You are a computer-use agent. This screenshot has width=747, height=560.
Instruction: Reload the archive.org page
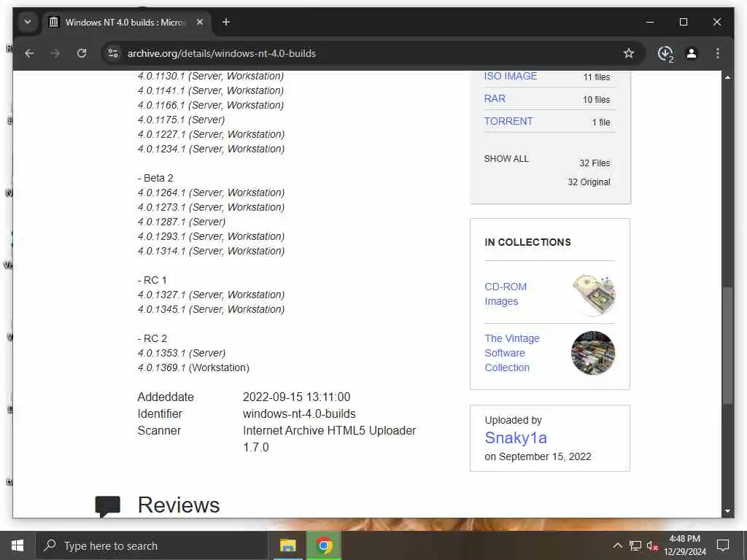82,53
